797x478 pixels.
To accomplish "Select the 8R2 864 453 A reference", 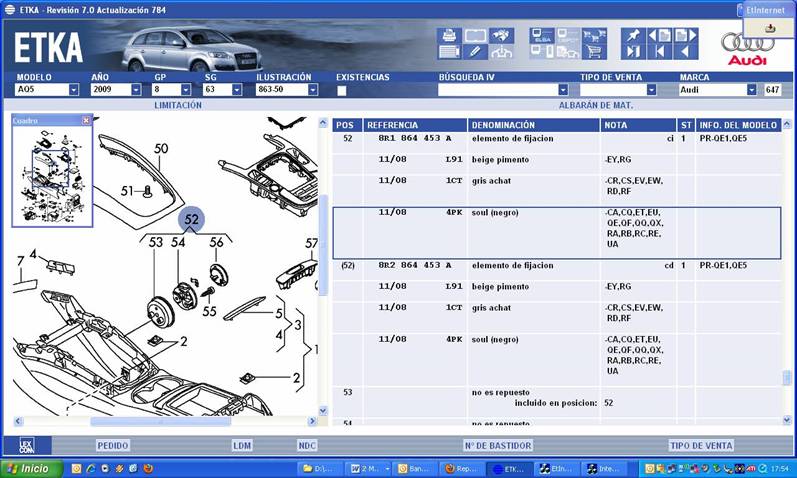I will click(415, 265).
